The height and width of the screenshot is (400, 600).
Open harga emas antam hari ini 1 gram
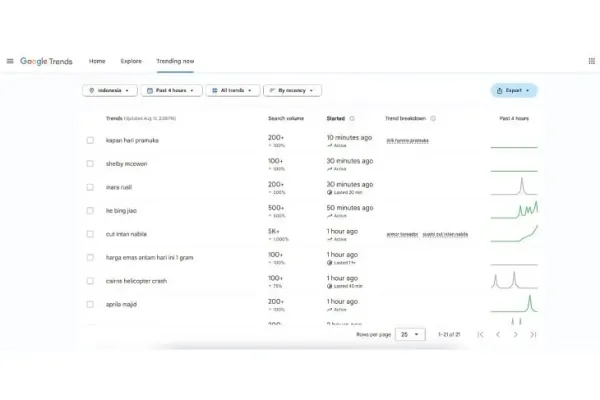pyautogui.click(x=149, y=258)
